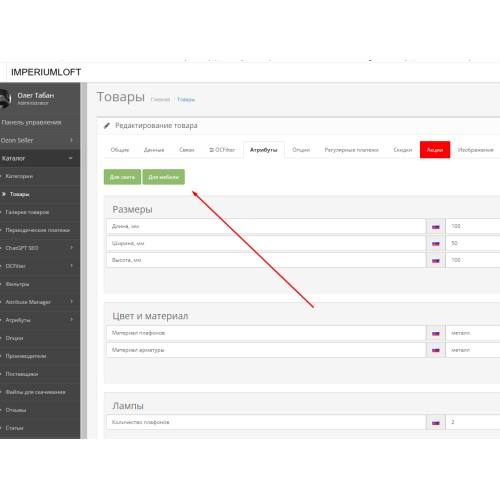The width and height of the screenshot is (500, 500).
Task: Open the red Акции tab
Action: click(x=435, y=150)
